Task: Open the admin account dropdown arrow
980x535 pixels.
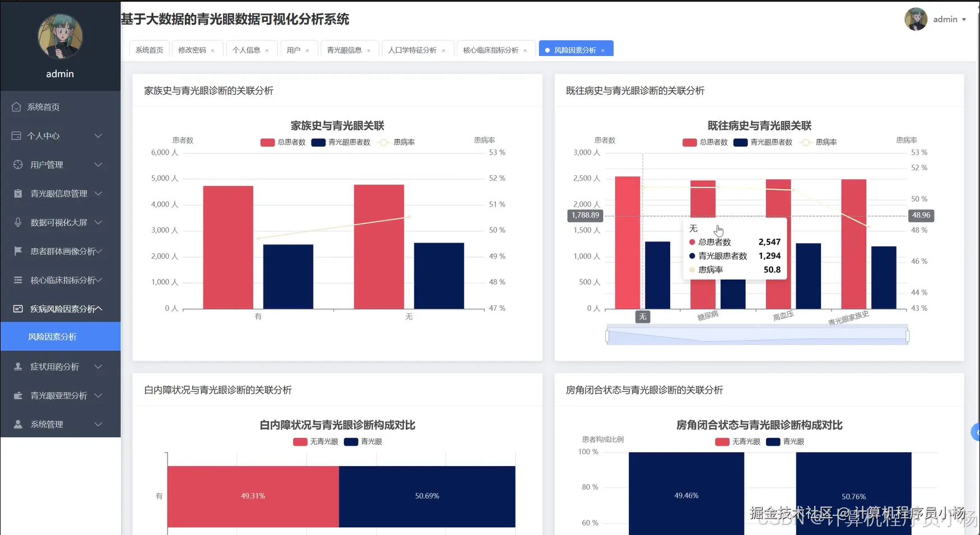Action: pyautogui.click(x=964, y=20)
